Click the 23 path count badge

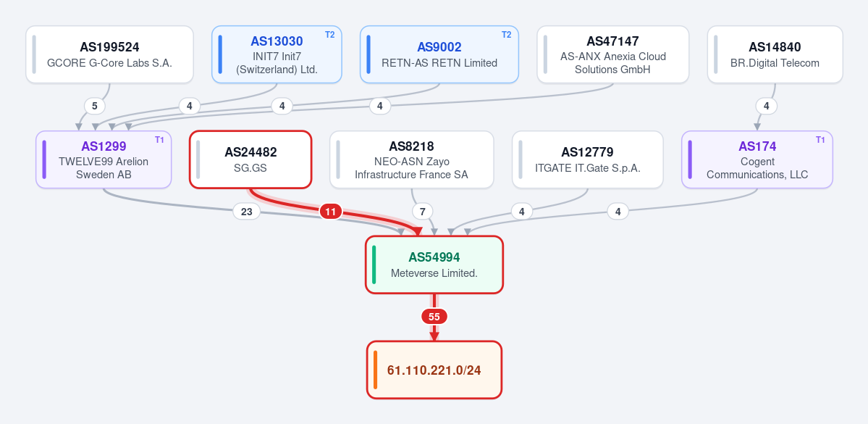point(247,211)
